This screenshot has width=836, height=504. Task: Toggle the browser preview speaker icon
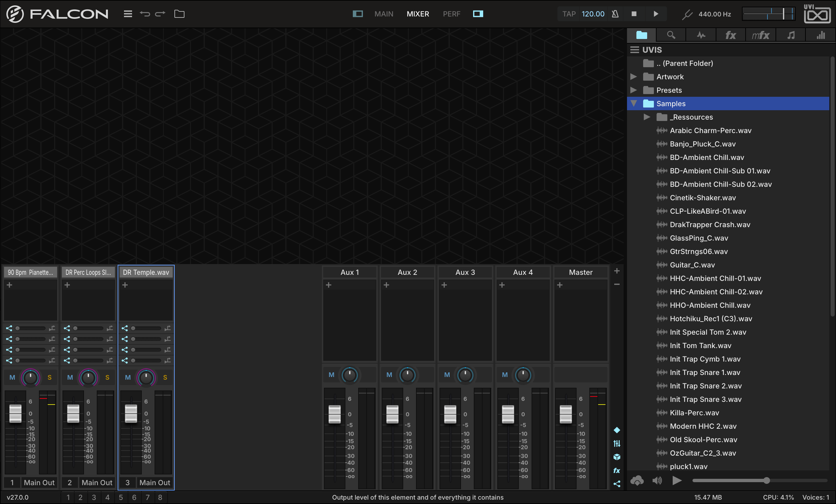657,480
